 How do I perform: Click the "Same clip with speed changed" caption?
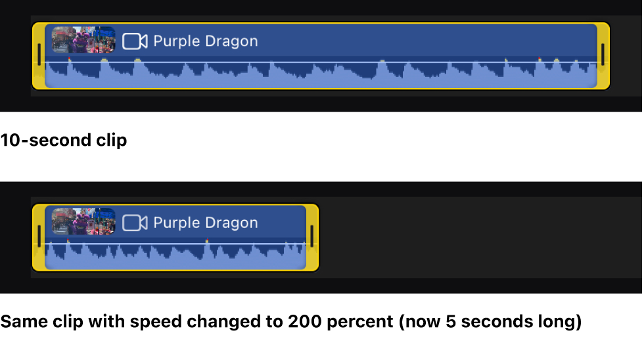tap(290, 322)
